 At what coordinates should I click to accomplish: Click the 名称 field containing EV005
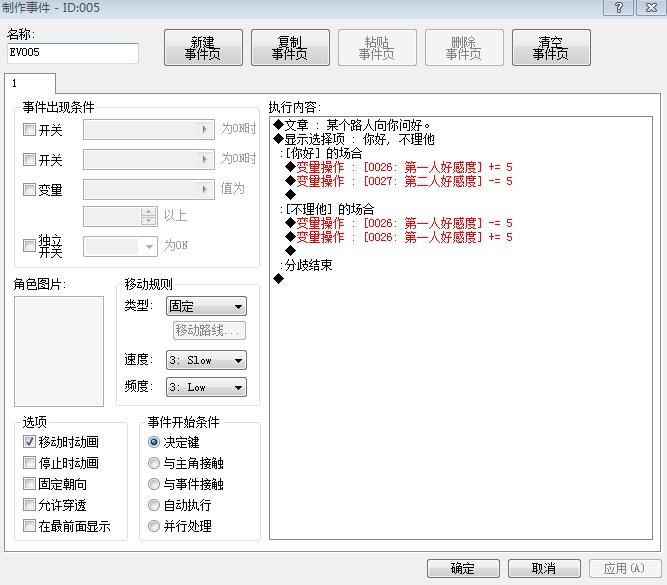(73, 53)
